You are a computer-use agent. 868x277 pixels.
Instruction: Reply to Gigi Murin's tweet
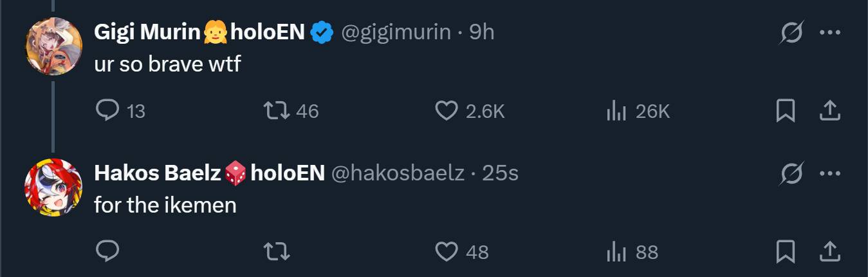(106, 111)
